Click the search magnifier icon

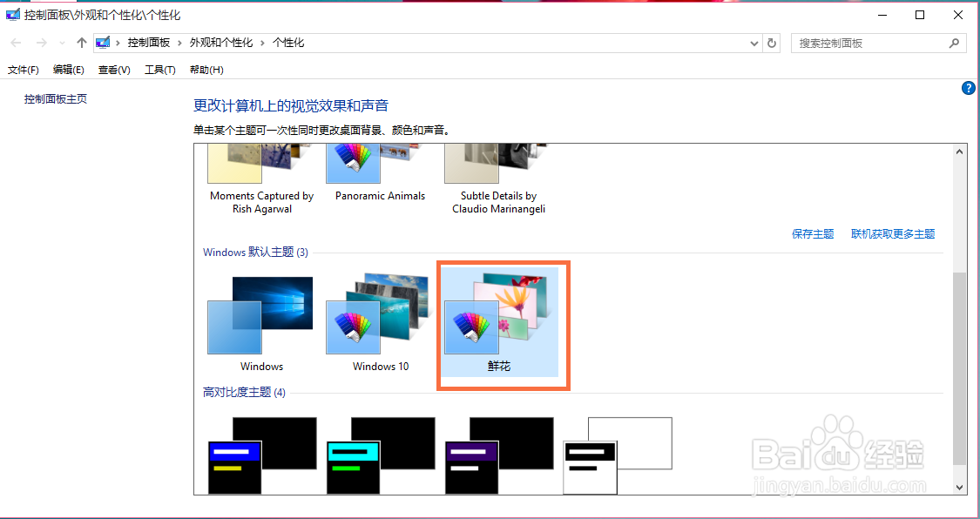954,43
